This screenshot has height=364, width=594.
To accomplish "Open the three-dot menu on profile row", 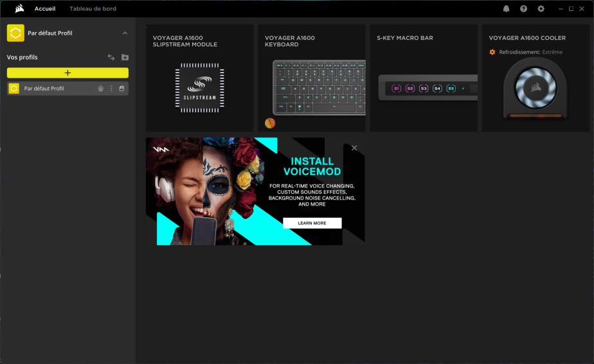I will click(x=111, y=89).
